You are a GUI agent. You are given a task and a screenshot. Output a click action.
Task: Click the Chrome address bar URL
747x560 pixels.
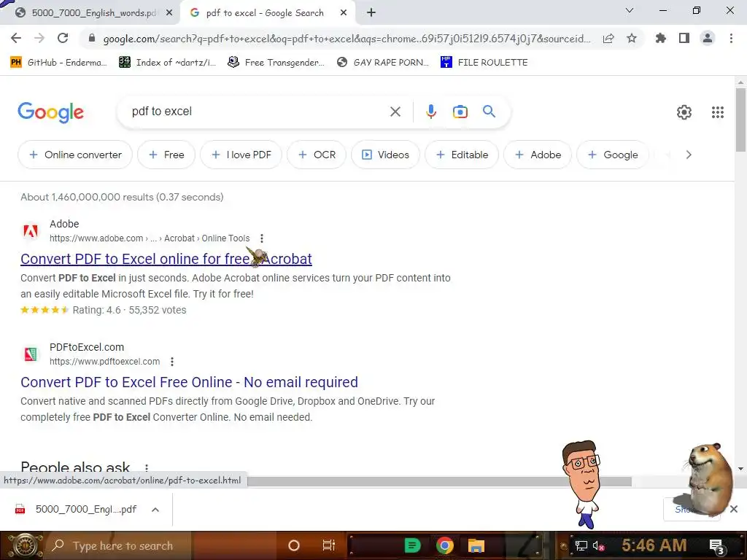pos(347,39)
